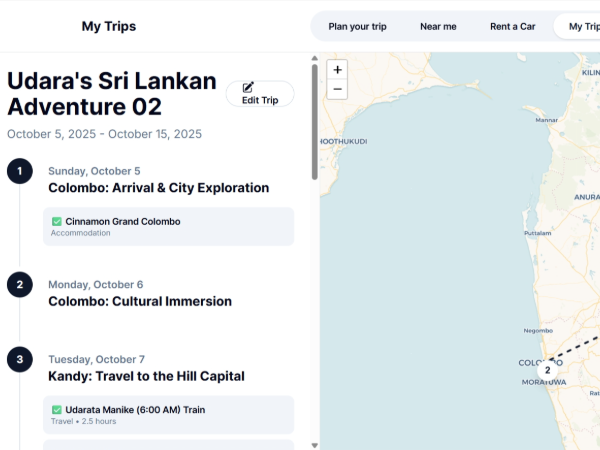
Task: Select the day 2 numbered circle marker
Action: pyautogui.click(x=19, y=285)
